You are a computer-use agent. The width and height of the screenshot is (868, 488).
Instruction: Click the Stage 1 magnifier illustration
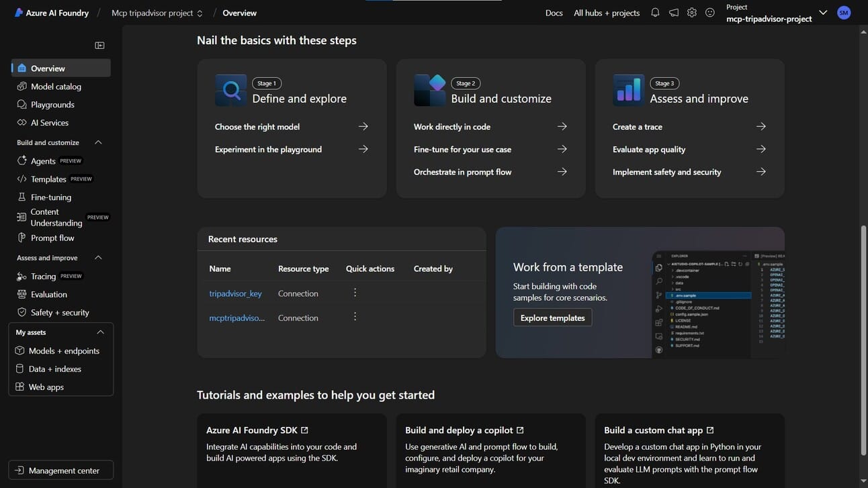(x=231, y=91)
